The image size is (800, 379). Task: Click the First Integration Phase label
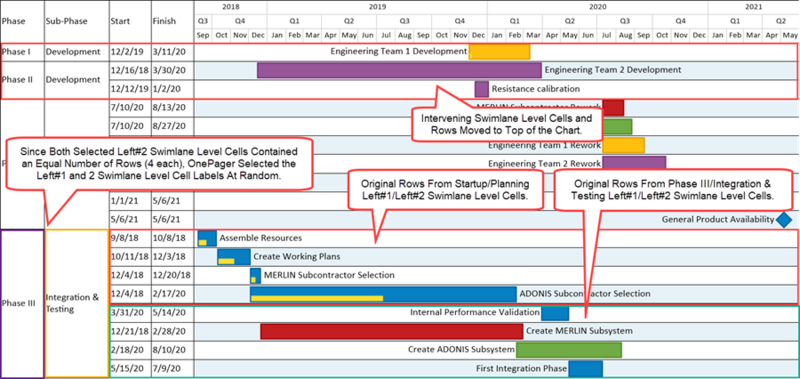pyautogui.click(x=521, y=368)
